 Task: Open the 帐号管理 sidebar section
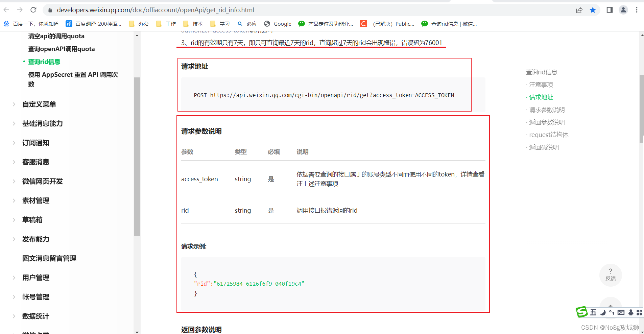point(36,297)
